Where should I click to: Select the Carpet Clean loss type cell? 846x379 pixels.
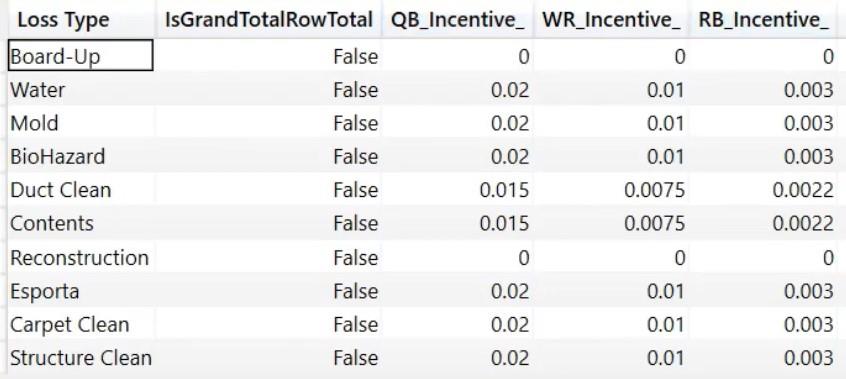click(70, 325)
